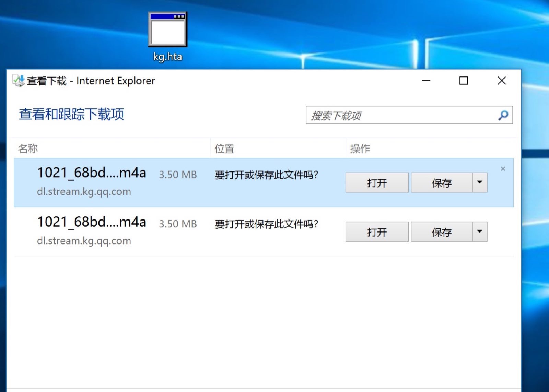Viewport: 549px width, 392px height.
Task: Click the 3.50 MB size of highlighted download
Action: pos(178,175)
